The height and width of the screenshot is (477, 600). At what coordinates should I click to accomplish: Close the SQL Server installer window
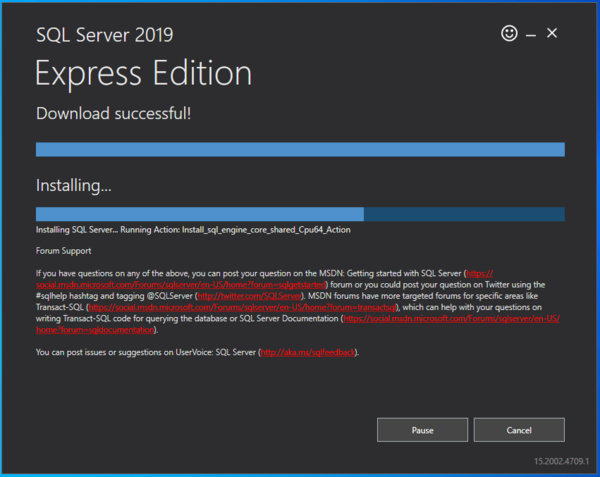[x=552, y=33]
